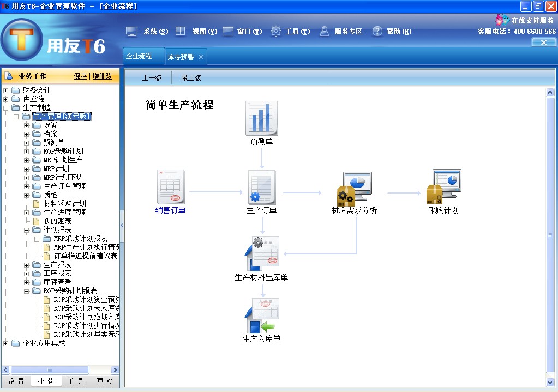Click the 工序报表 folder icon
The image size is (558, 392).
(x=37, y=273)
